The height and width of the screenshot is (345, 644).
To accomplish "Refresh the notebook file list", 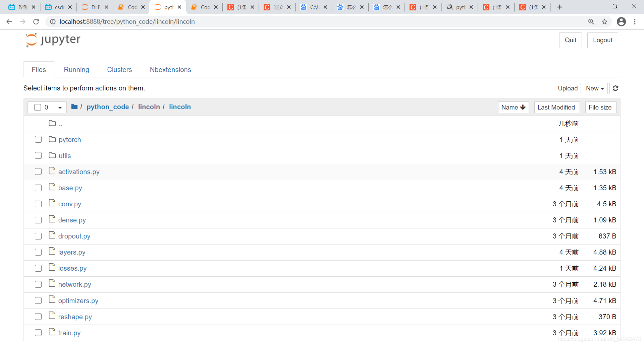I will click(615, 88).
